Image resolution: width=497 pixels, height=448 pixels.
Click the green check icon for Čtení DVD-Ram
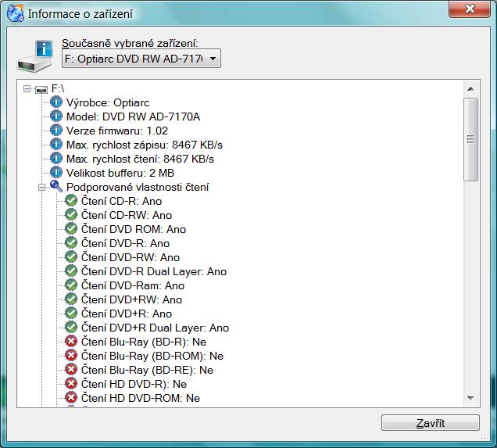point(71,285)
